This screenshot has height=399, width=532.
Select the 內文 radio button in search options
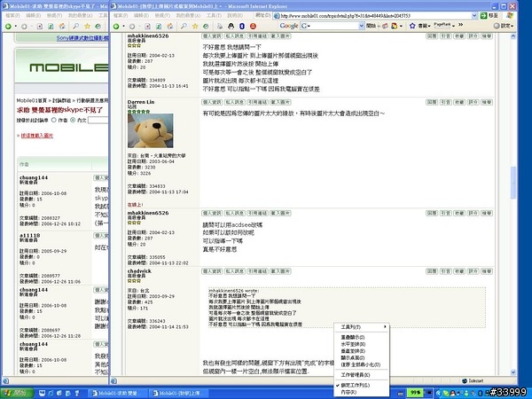[73, 120]
